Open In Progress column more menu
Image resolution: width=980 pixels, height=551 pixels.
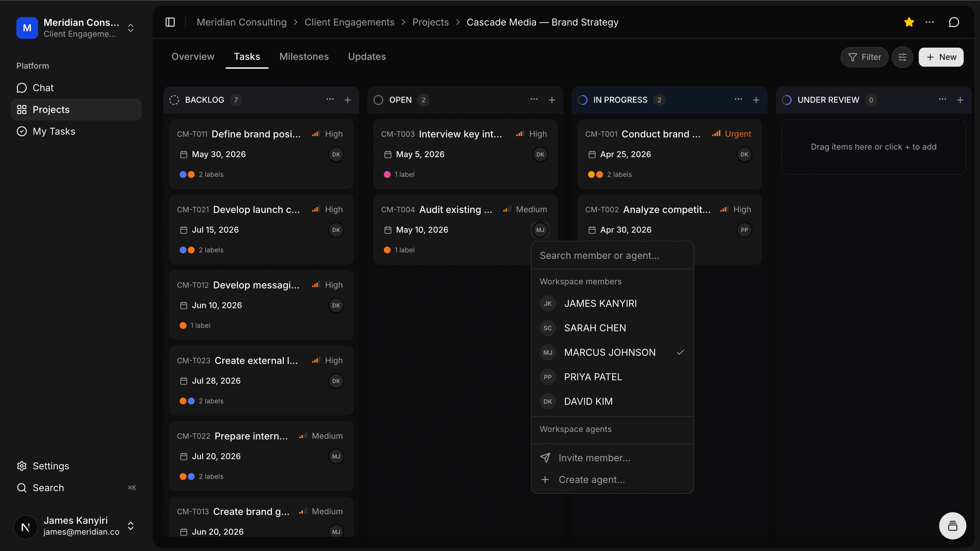tap(738, 100)
